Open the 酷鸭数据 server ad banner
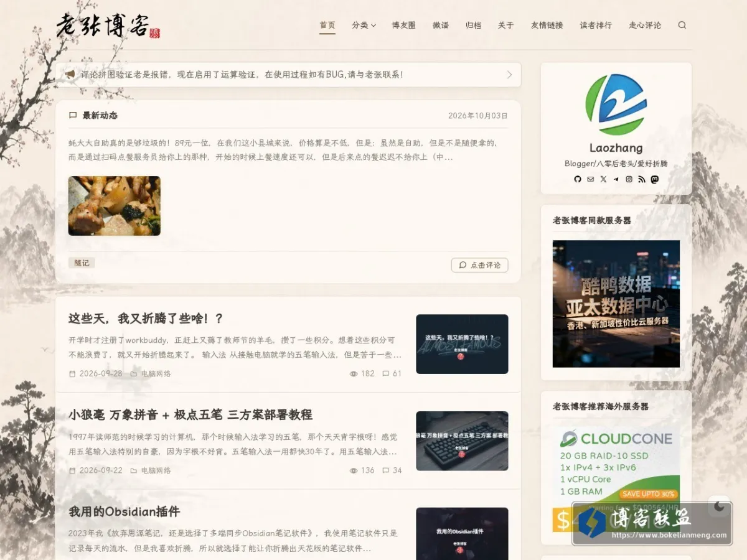747x560 pixels. pos(616,304)
